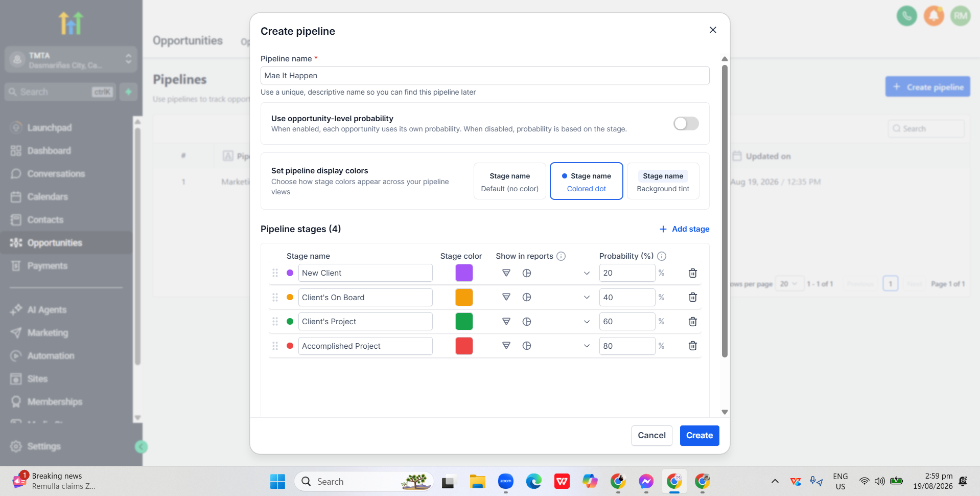The image size is (980, 496).
Task: Delete the Client's On Board stage
Action: [x=693, y=297]
